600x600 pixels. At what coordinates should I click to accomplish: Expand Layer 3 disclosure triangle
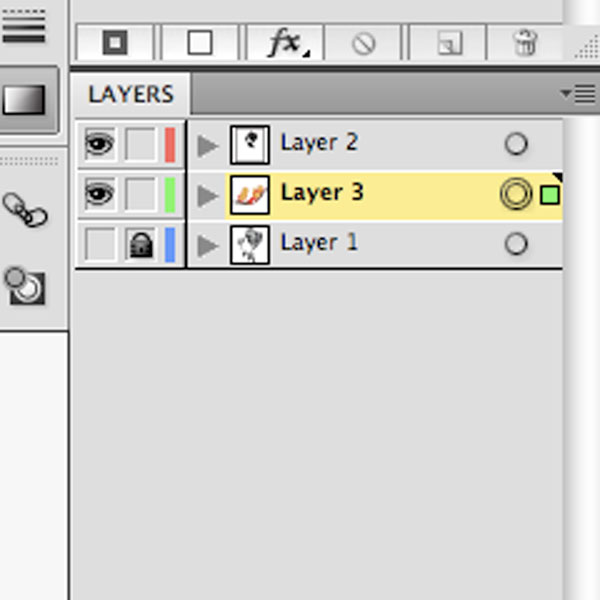(208, 196)
